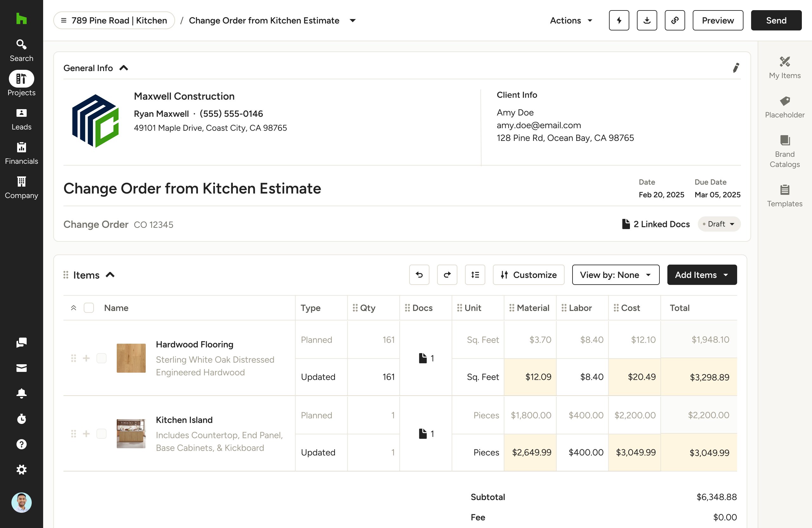Viewport: 812px width, 528px height.
Task: Open the Actions menu
Action: coord(571,21)
